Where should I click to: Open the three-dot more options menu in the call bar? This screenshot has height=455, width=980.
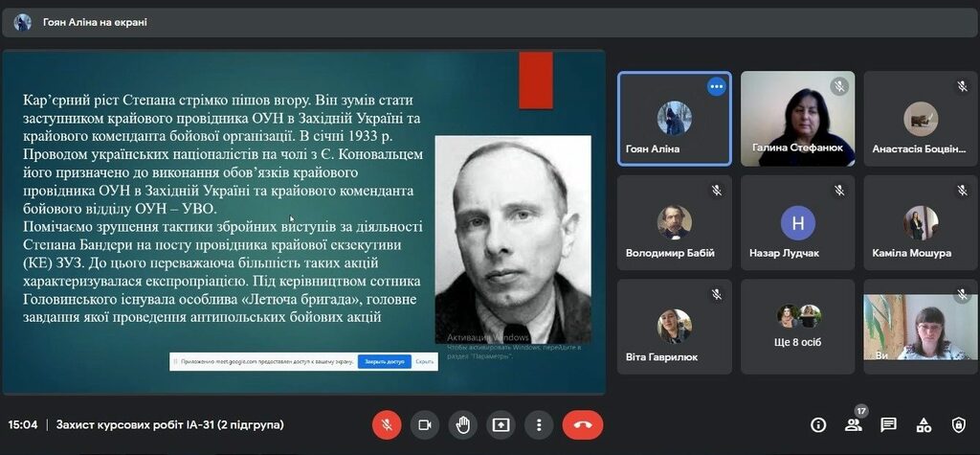pyautogui.click(x=539, y=424)
